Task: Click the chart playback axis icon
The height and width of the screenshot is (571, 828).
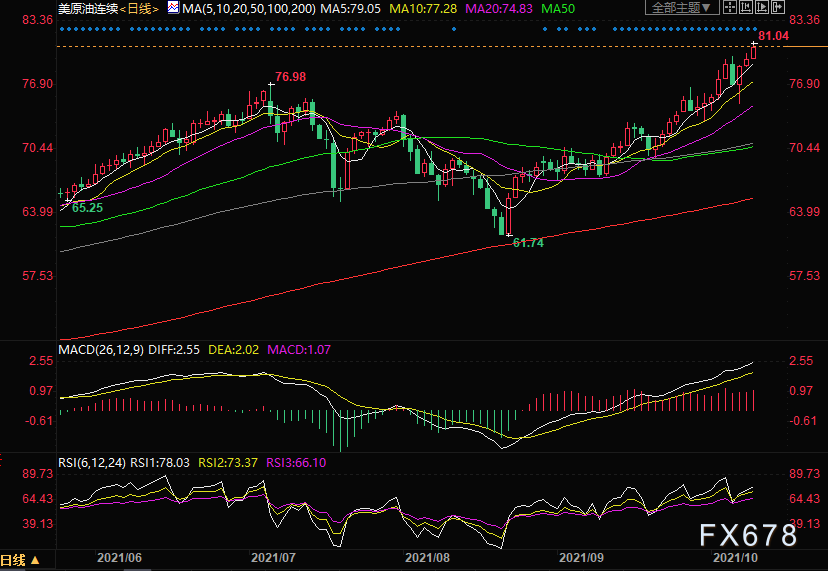Action: pos(762,7)
